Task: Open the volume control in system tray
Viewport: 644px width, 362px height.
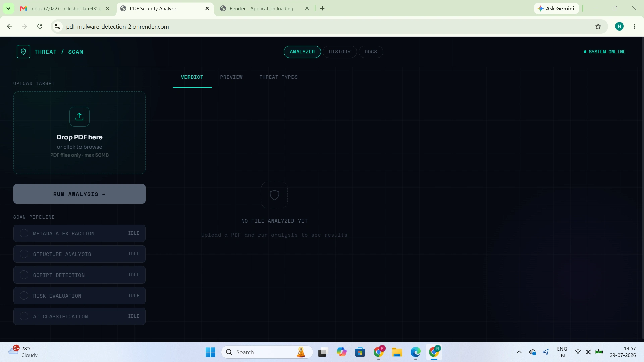Action: point(588,352)
